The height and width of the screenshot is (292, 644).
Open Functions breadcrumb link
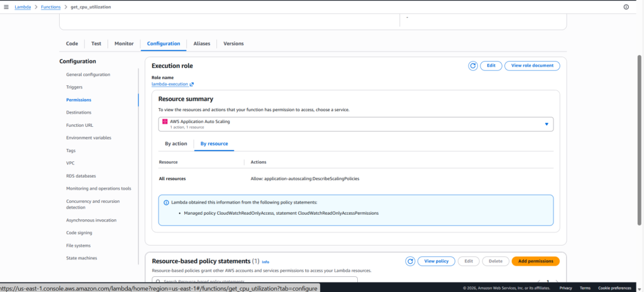tap(51, 7)
